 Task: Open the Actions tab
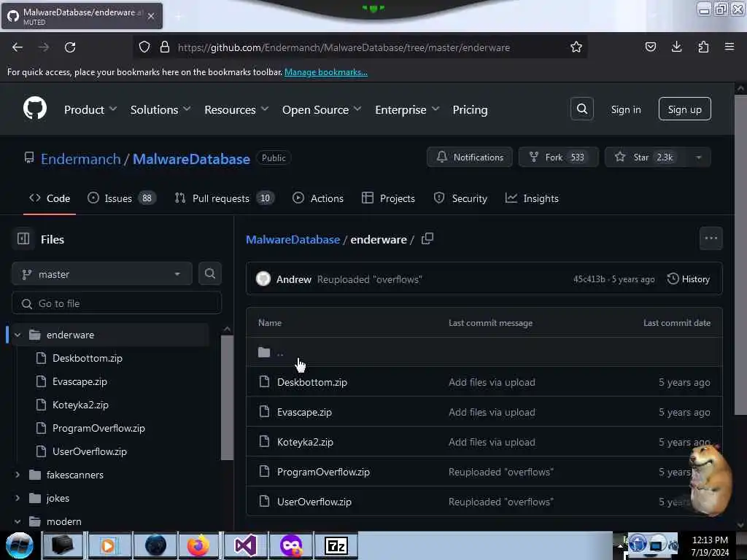318,198
